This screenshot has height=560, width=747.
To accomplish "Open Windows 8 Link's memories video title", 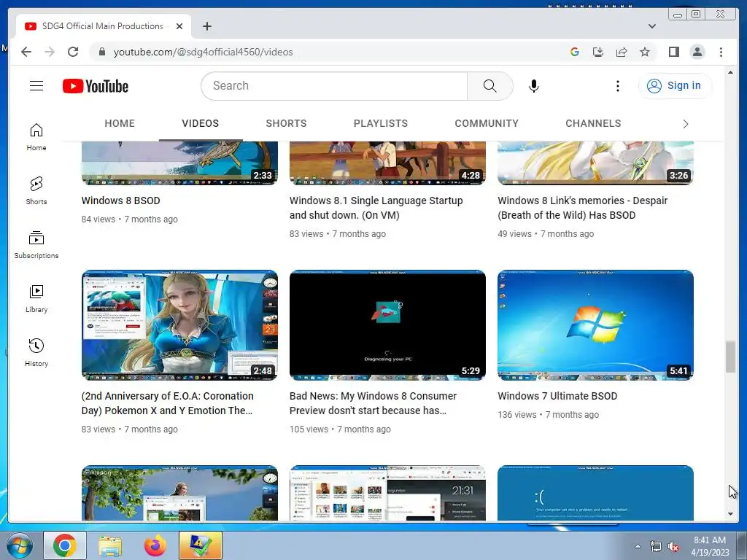I will coord(583,208).
